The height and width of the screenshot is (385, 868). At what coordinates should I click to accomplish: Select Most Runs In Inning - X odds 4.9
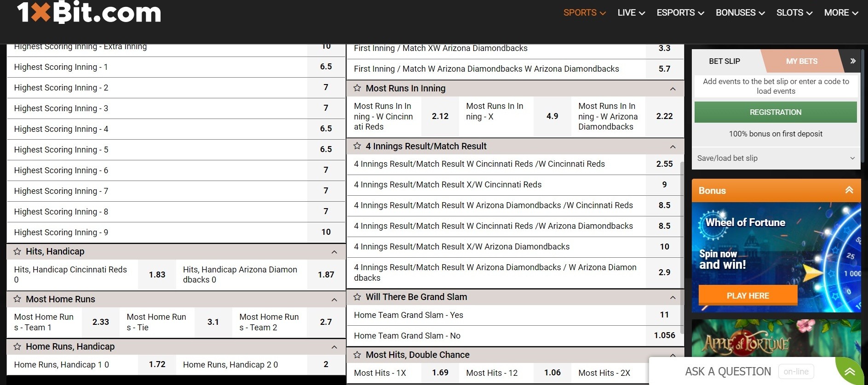552,116
